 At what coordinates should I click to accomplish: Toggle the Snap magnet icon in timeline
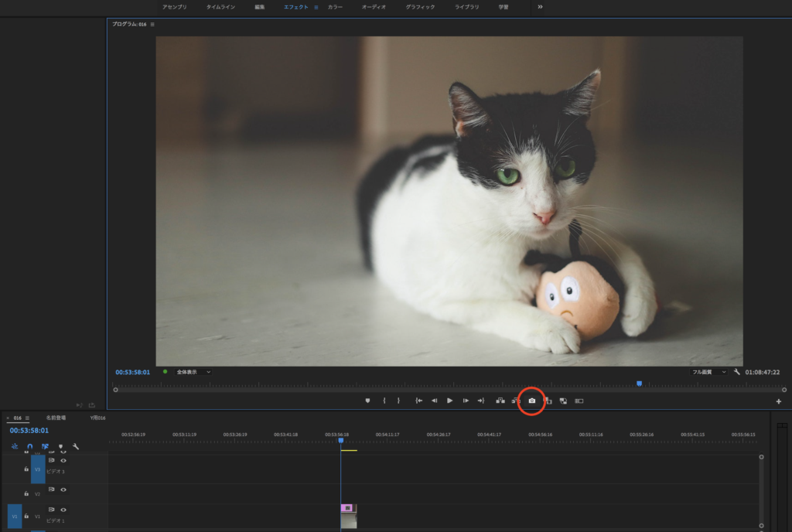tap(30, 446)
